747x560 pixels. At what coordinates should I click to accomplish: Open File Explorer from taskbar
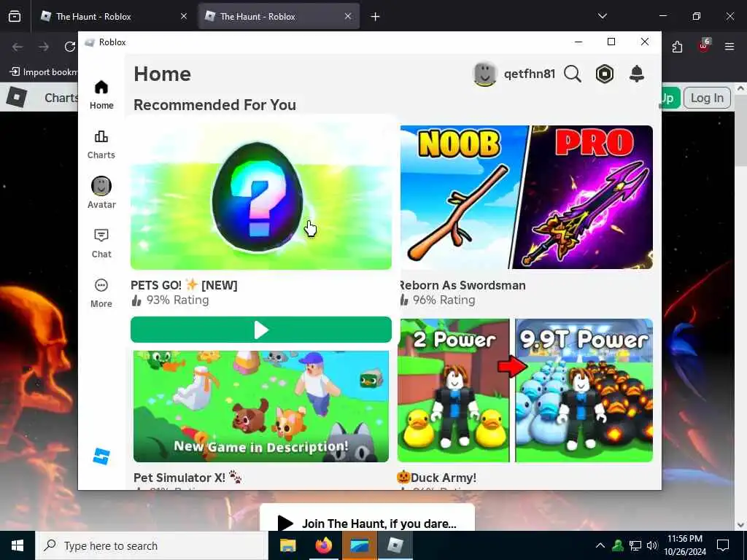click(287, 545)
